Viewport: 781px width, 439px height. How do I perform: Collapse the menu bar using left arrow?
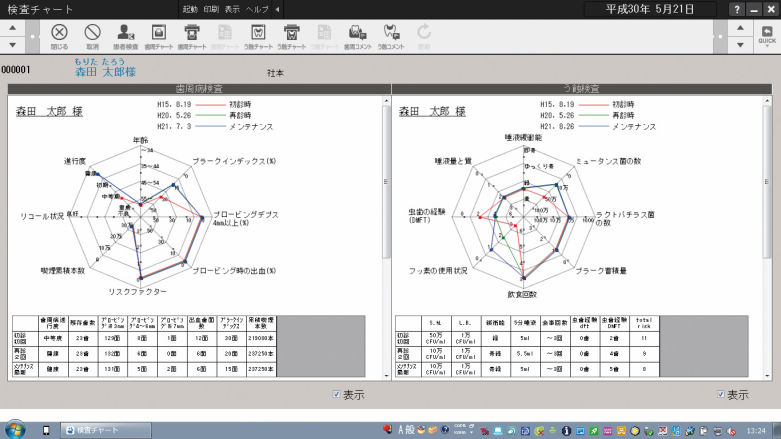pyautogui.click(x=277, y=9)
